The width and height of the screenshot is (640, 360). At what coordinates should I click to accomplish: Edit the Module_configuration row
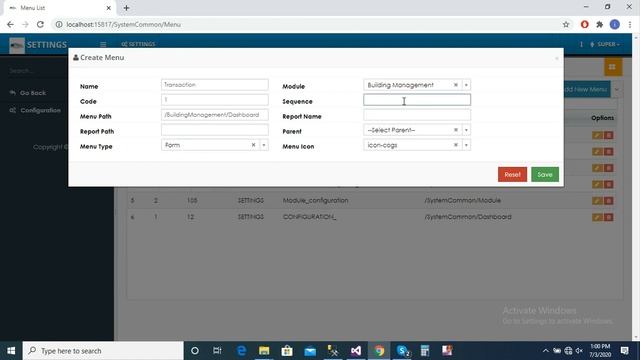click(x=597, y=201)
